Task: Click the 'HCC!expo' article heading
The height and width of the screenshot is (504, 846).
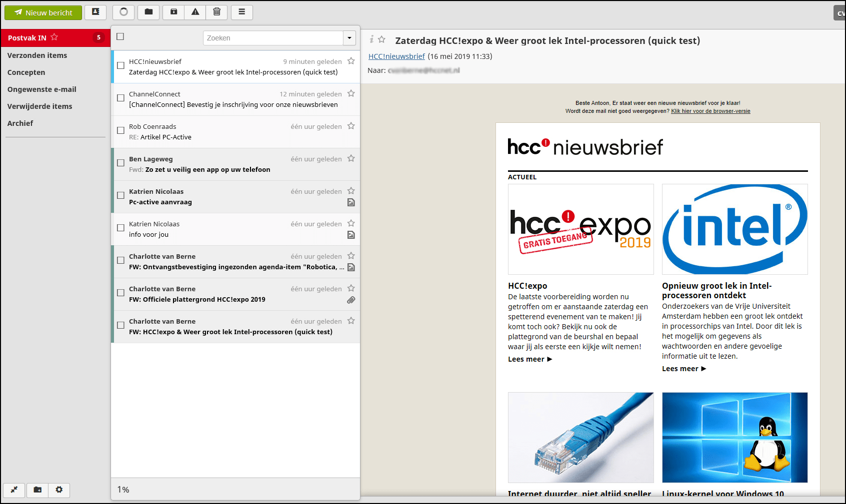Action: [x=527, y=286]
